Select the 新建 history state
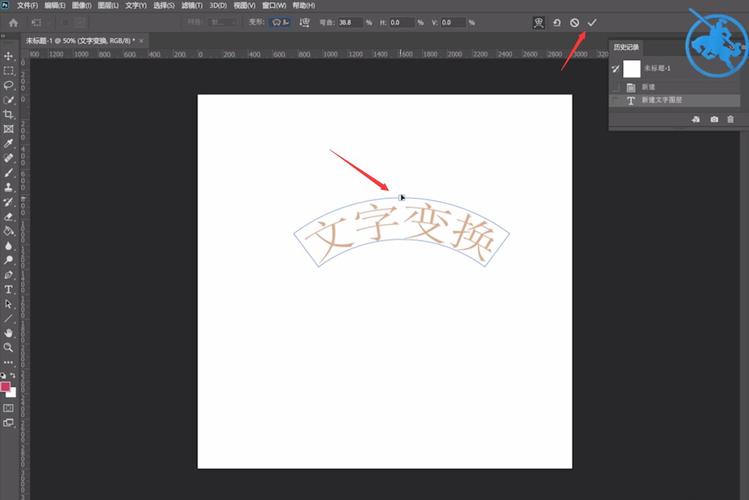The image size is (749, 500). (675, 87)
